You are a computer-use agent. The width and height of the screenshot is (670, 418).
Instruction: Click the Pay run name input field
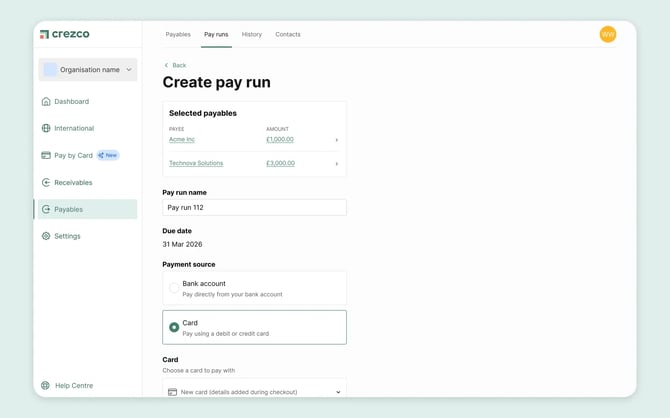coord(254,207)
